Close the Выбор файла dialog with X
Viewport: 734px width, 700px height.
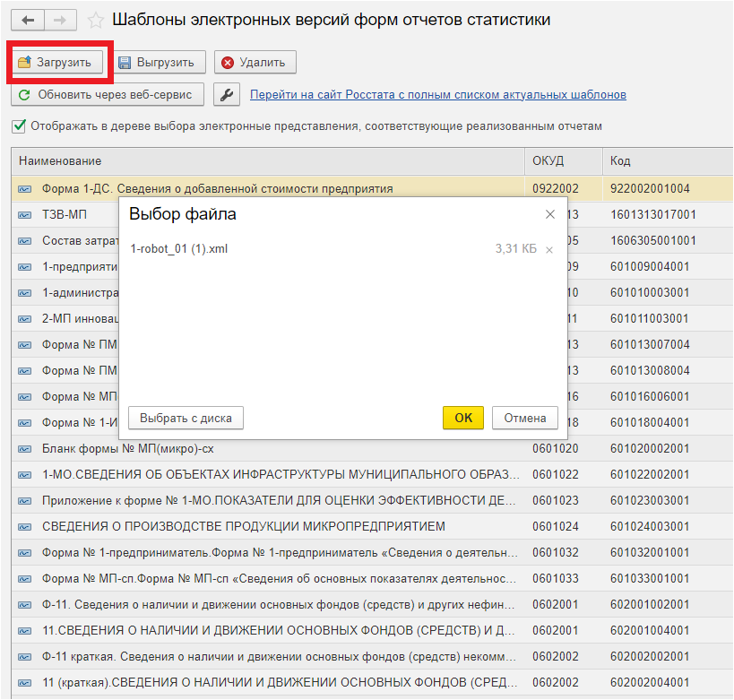pos(550,214)
